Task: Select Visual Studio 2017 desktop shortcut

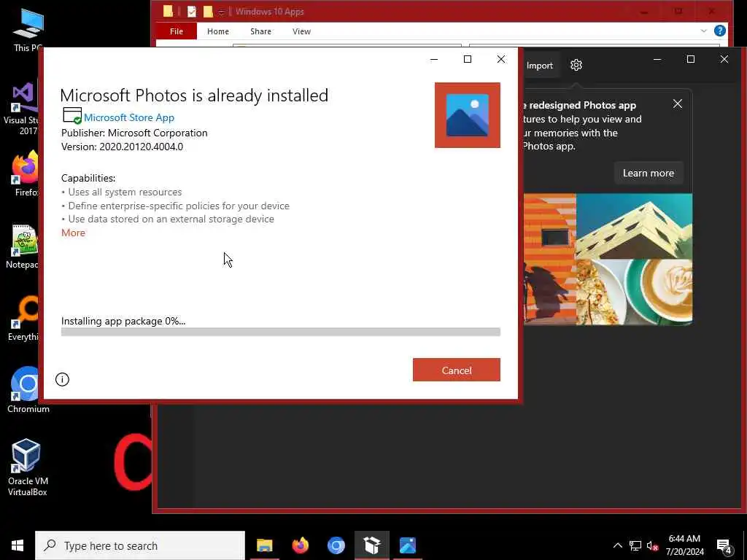Action: click(x=23, y=109)
